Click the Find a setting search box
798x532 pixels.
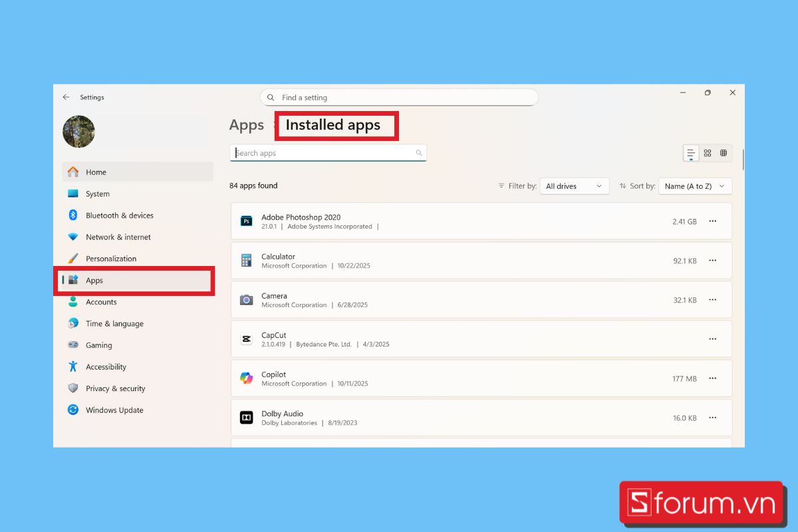[399, 97]
